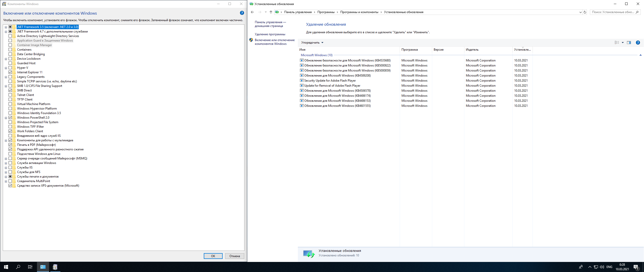Viewport: 644px width, 272px height.
Task: Uncheck SMB Direct component
Action: pos(10,90)
